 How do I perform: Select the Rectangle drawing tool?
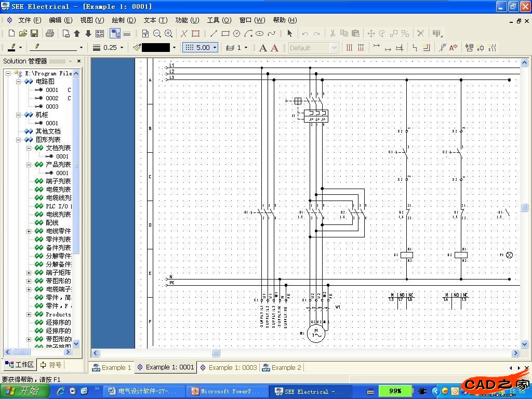225,33
